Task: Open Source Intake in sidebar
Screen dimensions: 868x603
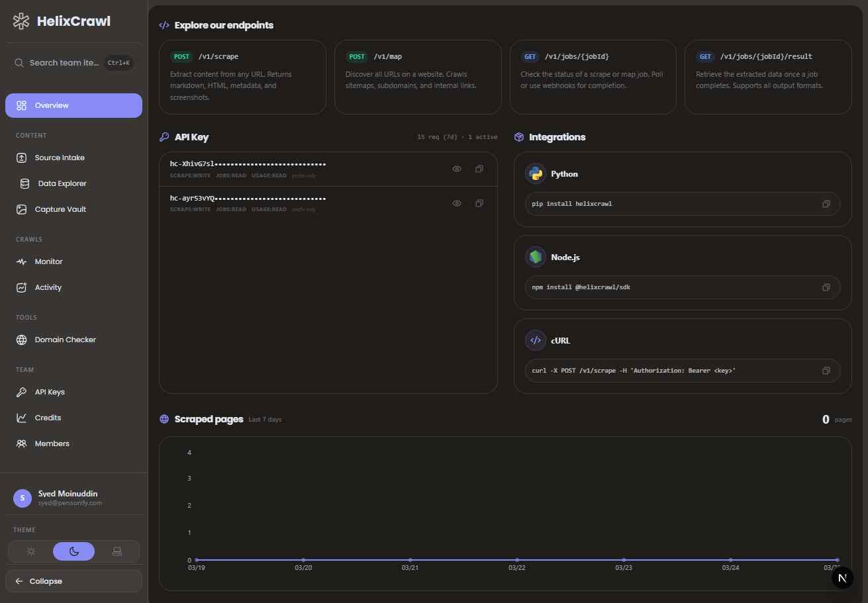Action: click(x=73, y=158)
